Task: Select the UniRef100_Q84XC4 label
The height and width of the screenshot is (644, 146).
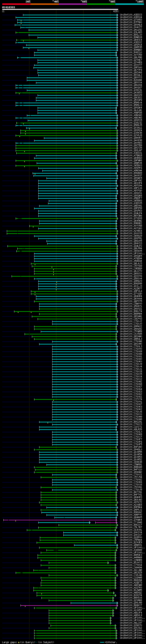Action: pyautogui.click(x=131, y=40)
